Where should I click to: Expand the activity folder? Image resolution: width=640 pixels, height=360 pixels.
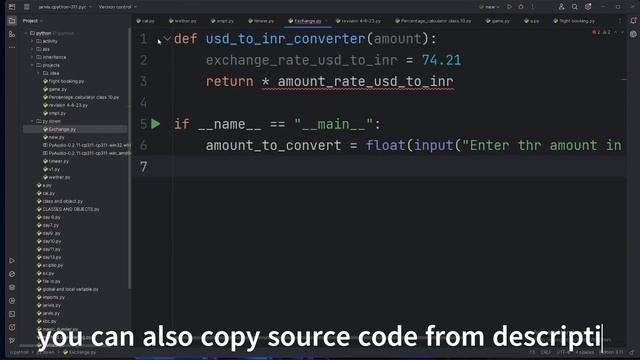[x=32, y=41]
